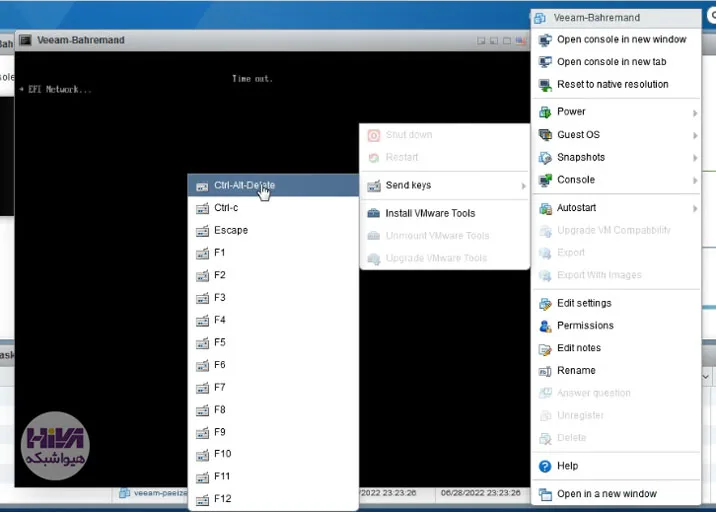
Task: Expand the Autostart submenu arrow
Action: (695, 209)
